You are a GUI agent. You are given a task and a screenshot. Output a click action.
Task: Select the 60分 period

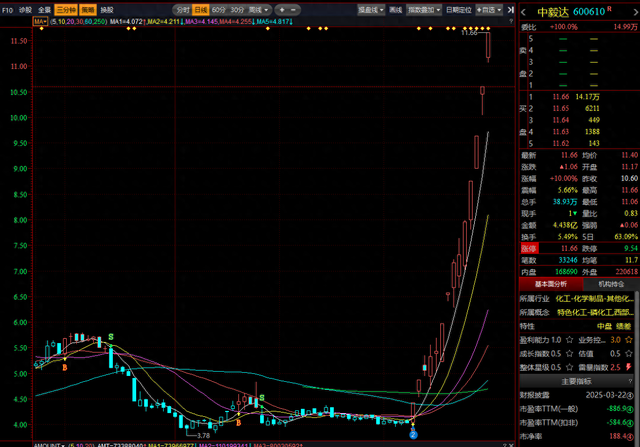pos(219,10)
